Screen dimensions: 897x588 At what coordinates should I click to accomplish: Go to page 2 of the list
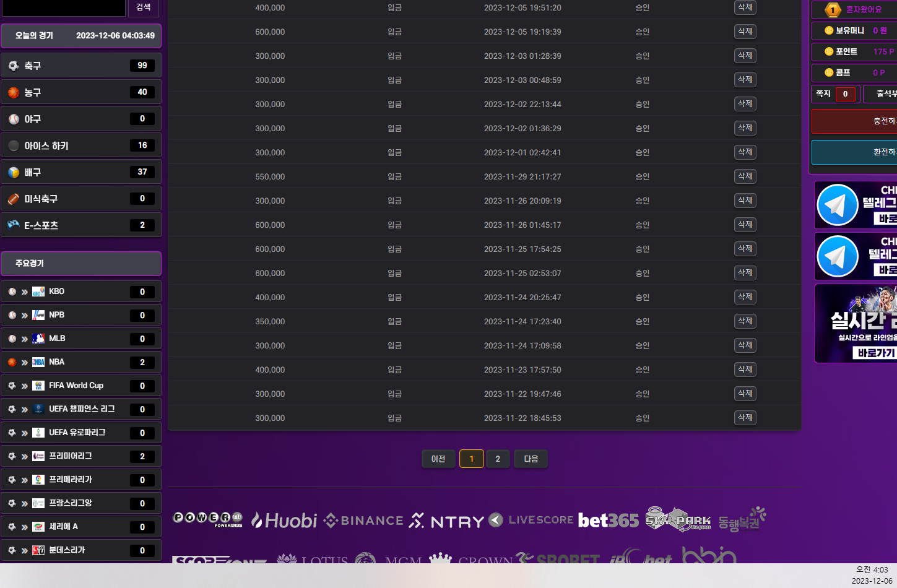coord(497,459)
